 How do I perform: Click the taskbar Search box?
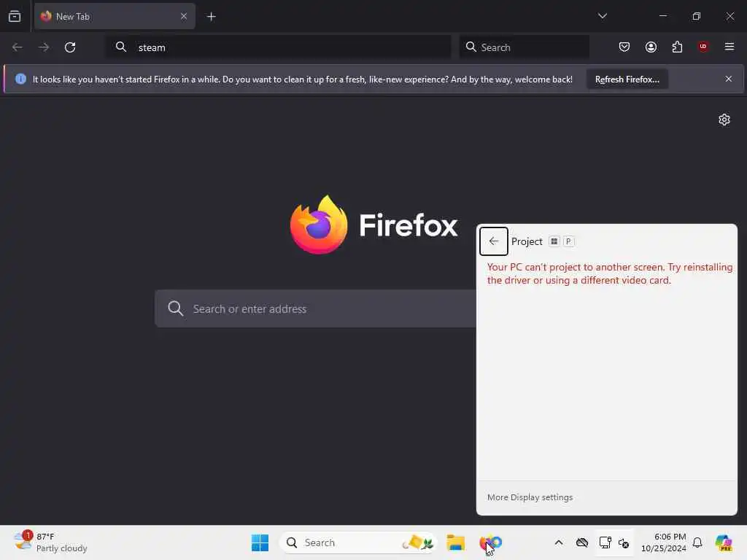[357, 542]
